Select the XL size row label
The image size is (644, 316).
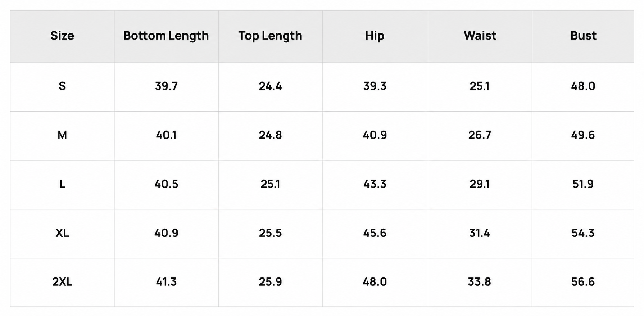pos(62,233)
